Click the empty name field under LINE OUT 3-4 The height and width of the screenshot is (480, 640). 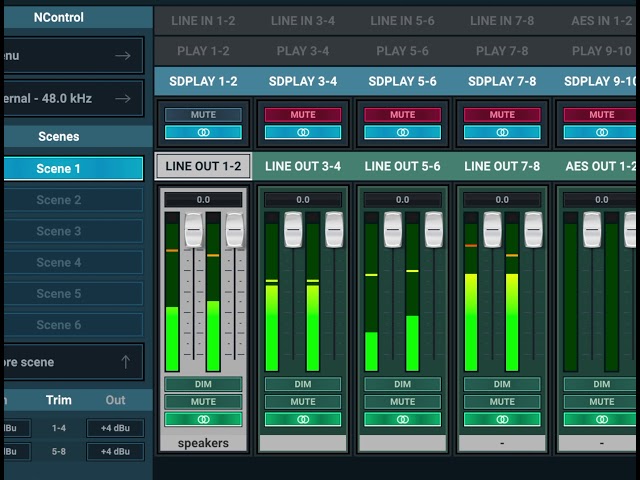coord(303,443)
